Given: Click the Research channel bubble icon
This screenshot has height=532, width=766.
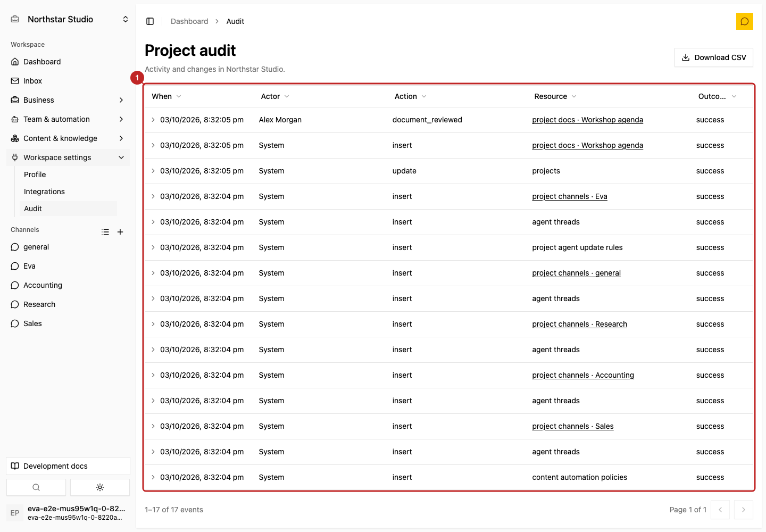Looking at the screenshot, I should click(x=15, y=304).
